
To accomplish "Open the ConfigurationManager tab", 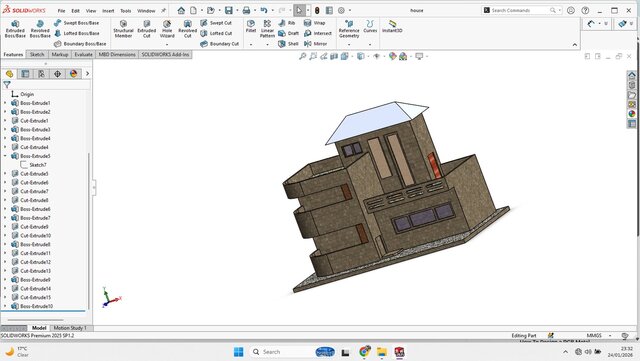I will tap(41, 74).
